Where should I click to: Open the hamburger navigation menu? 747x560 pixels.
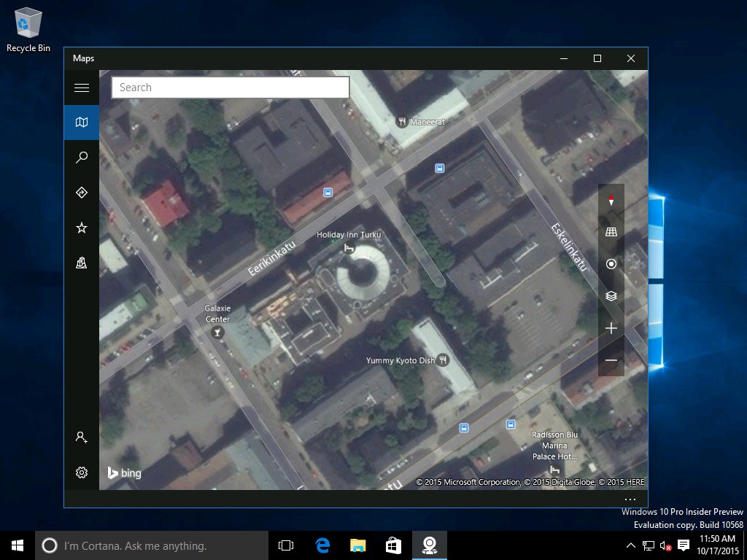[x=82, y=88]
